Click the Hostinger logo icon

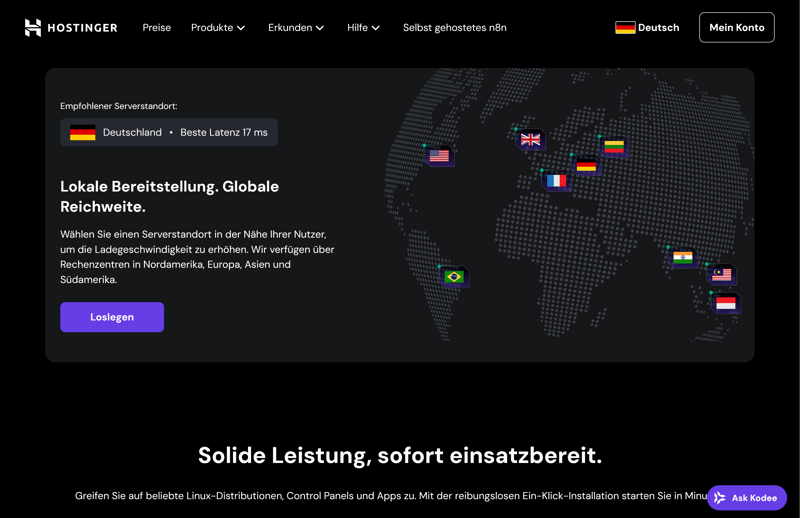[33, 28]
